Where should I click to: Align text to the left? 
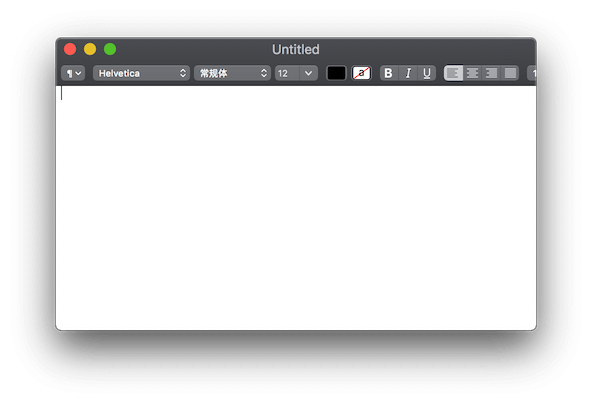[x=453, y=73]
